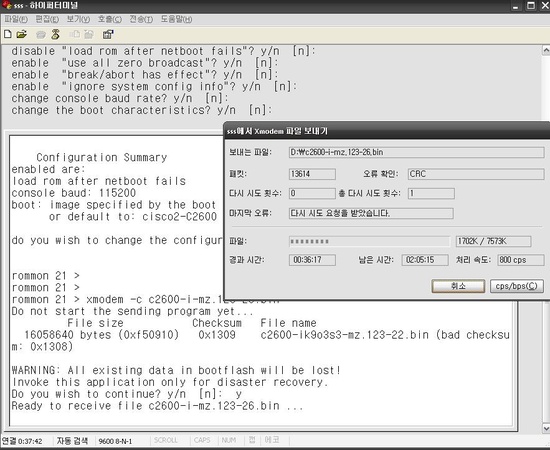Click the Xmodem dialog title bar
Viewport: 550px width, 450px height.
[387, 131]
